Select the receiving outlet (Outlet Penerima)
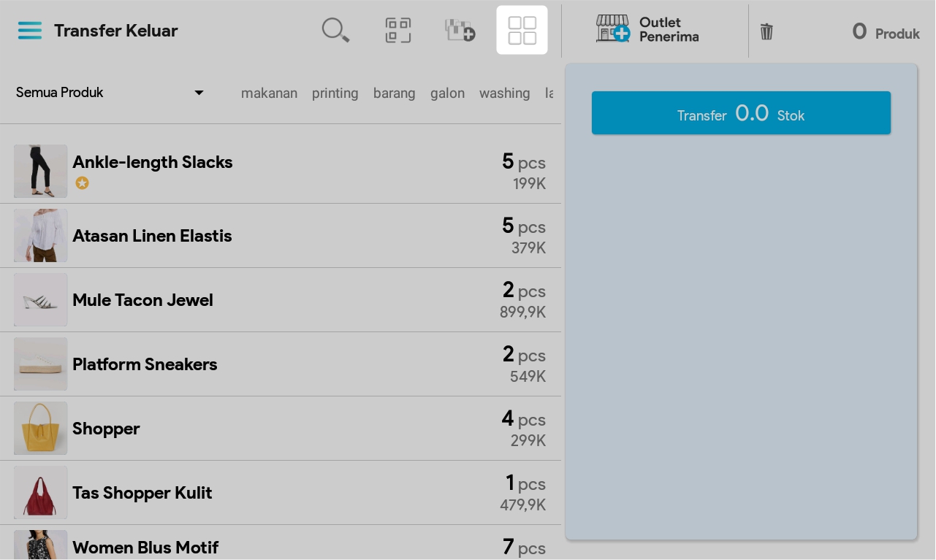This screenshot has width=936, height=560. point(647,29)
